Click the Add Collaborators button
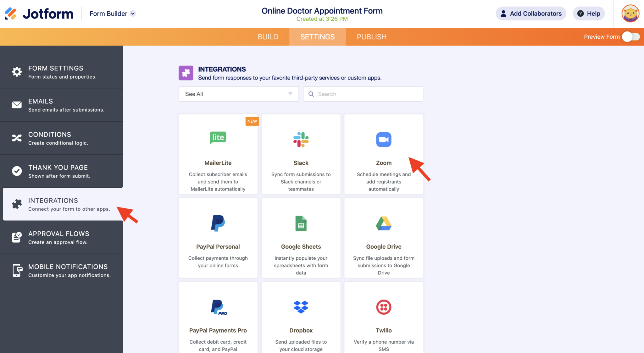This screenshot has height=353, width=644. [530, 14]
